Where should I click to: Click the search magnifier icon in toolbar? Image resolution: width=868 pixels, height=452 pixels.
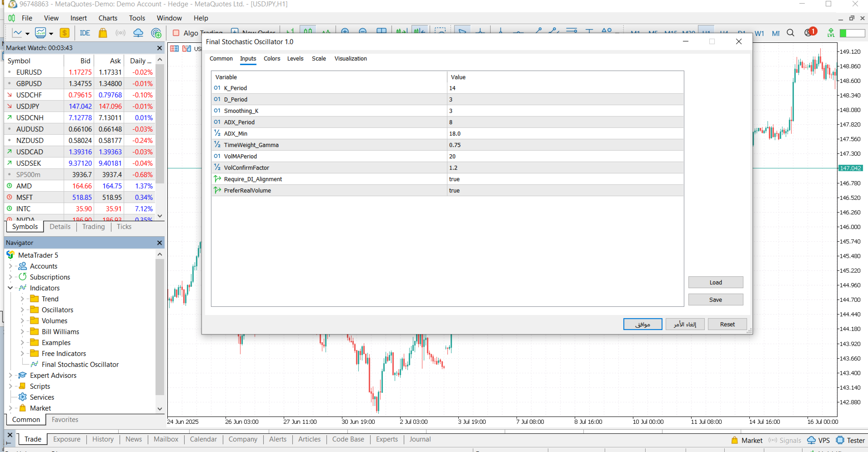coord(791,33)
